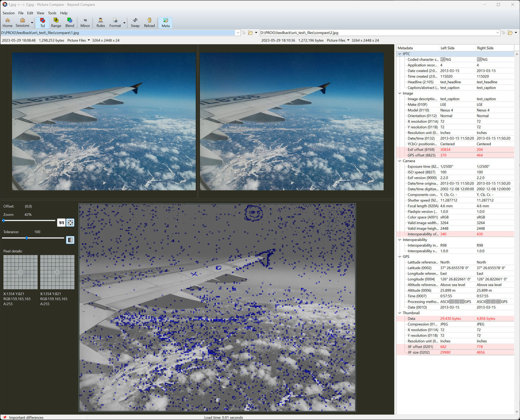This screenshot has height=420, width=520.
Task: Collapse the GPS metadata section
Action: [400, 257]
